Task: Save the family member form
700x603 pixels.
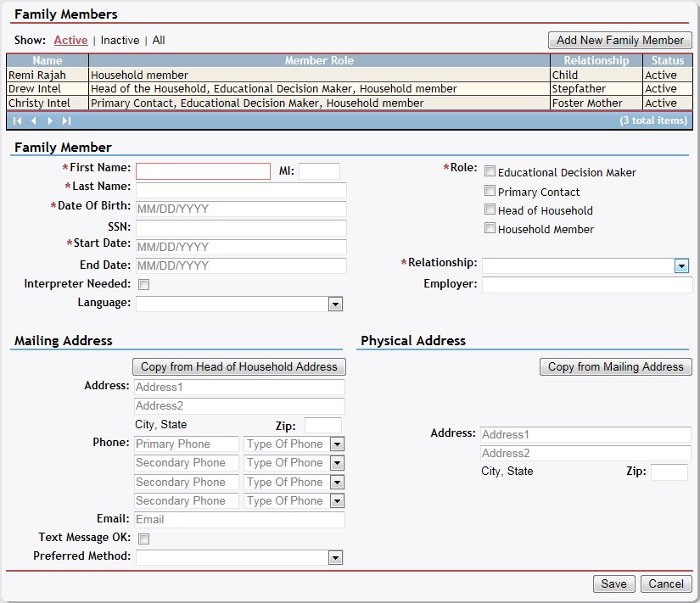Action: coord(613,583)
